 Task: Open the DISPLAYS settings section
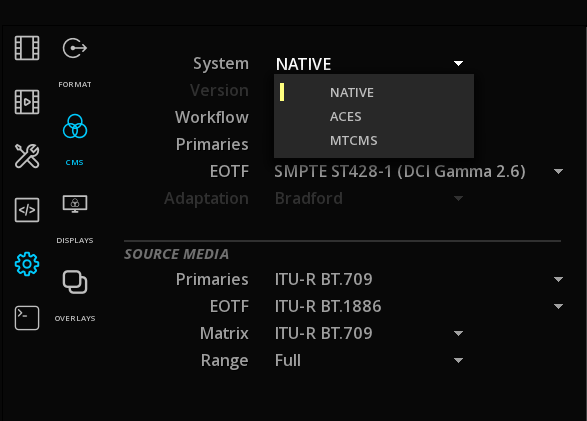point(75,219)
